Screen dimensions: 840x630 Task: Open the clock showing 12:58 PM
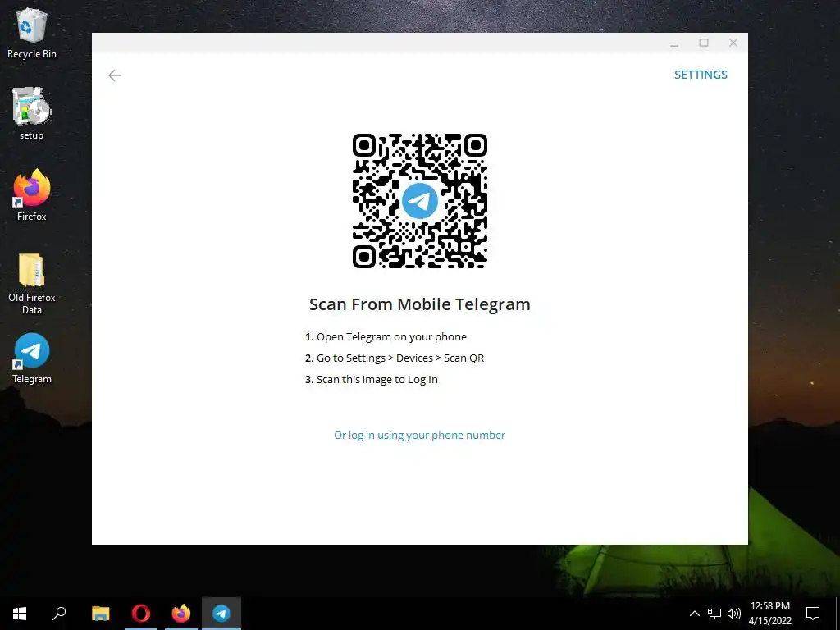[769, 614]
